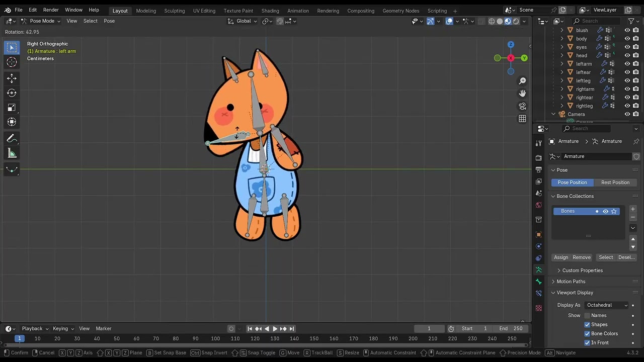644x362 pixels.
Task: Open the Output properties tab
Action: pos(539,169)
